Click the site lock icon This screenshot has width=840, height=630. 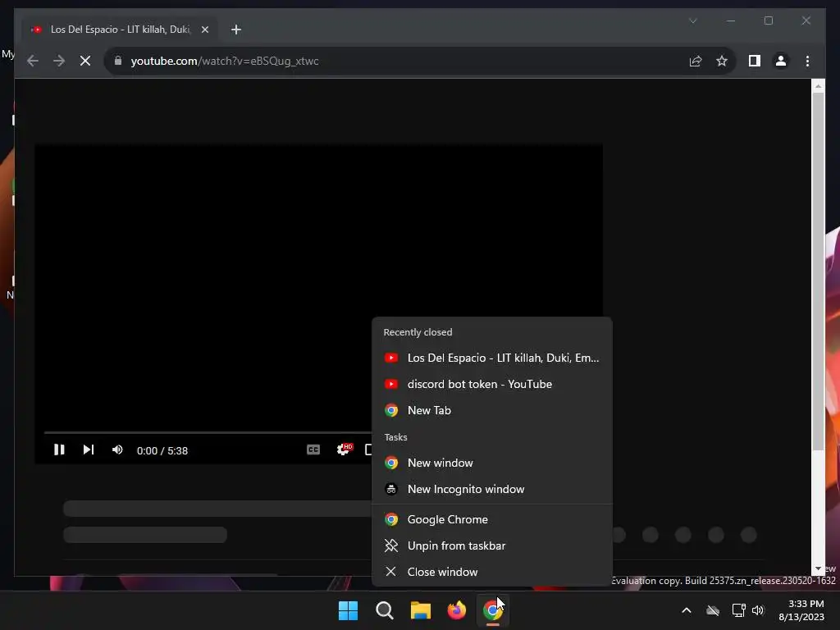pos(118,61)
